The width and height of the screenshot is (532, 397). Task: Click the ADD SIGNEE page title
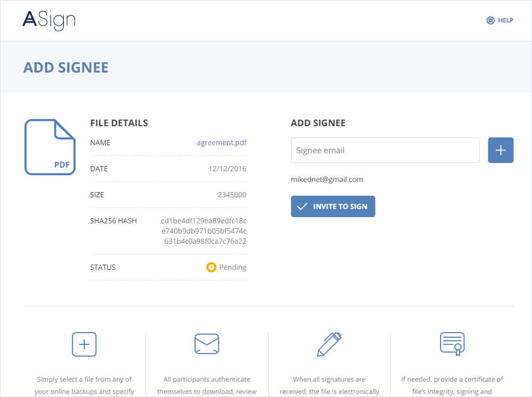click(x=66, y=68)
